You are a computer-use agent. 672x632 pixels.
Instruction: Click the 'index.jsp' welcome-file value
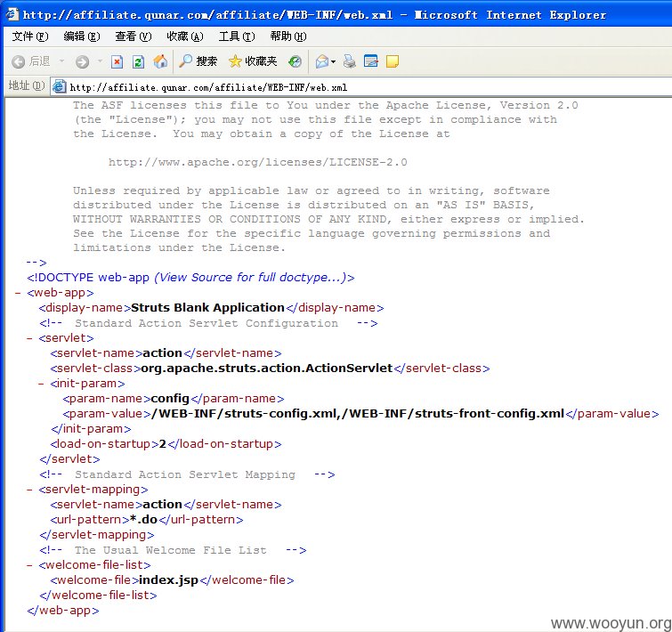168,580
